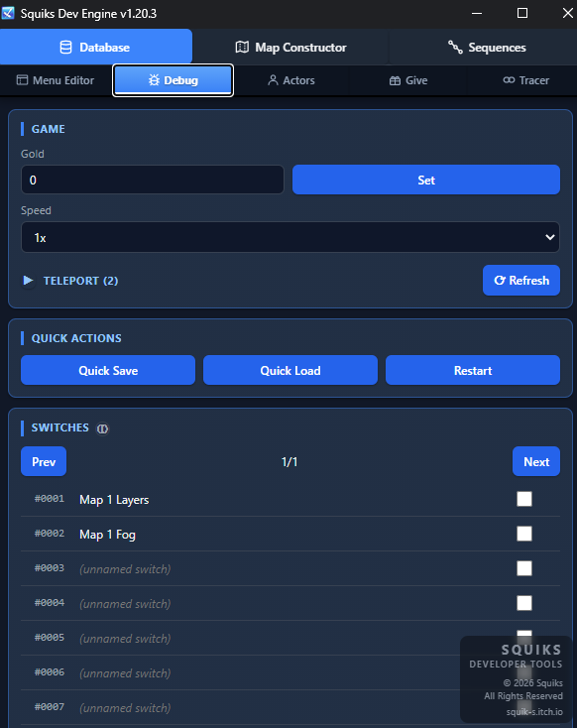Viewport: 577px width, 728px height.
Task: Click the Set gold button
Action: tap(425, 180)
